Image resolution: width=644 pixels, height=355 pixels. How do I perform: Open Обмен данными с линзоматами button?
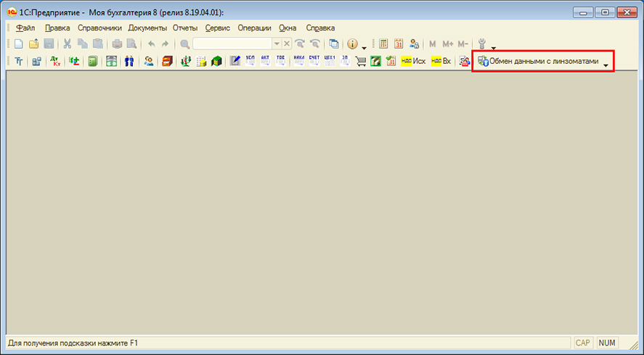(x=538, y=62)
